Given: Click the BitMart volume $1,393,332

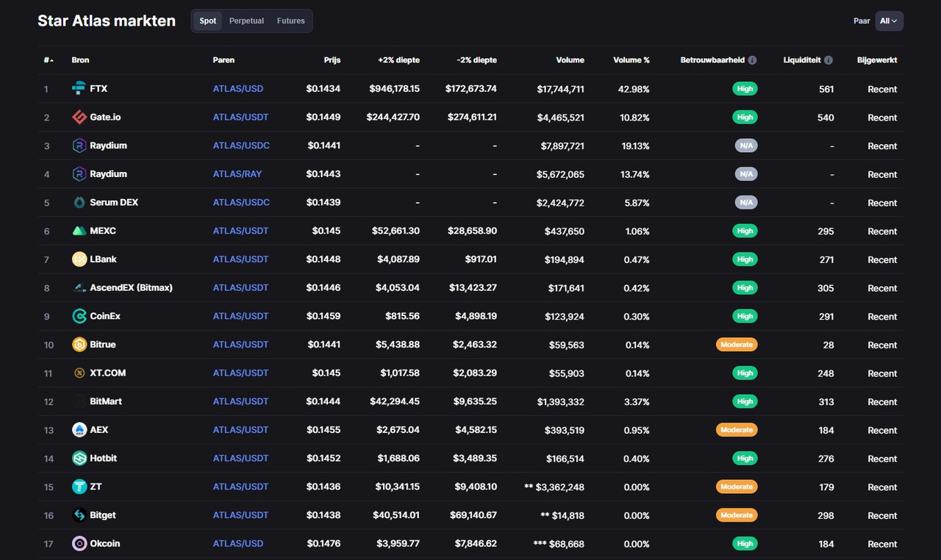Looking at the screenshot, I should click(x=561, y=401).
